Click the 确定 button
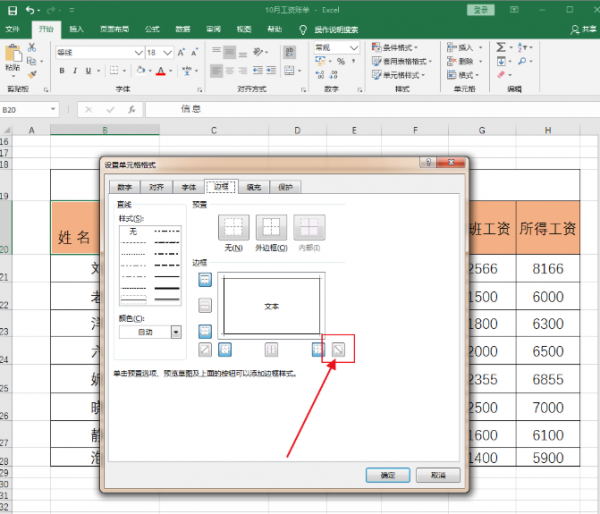Viewport: 600px width, 514px height. pyautogui.click(x=388, y=475)
